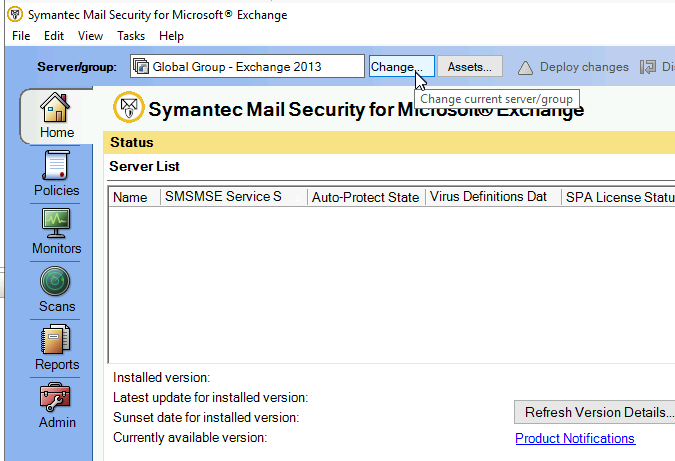
Task: Open the Scans section
Action: click(56, 290)
